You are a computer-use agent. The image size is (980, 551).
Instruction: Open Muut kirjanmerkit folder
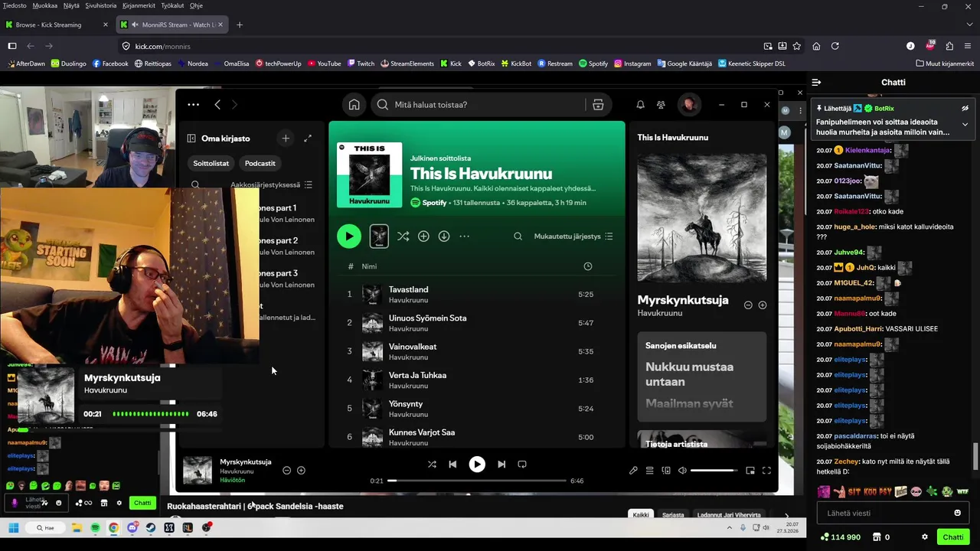coord(944,64)
